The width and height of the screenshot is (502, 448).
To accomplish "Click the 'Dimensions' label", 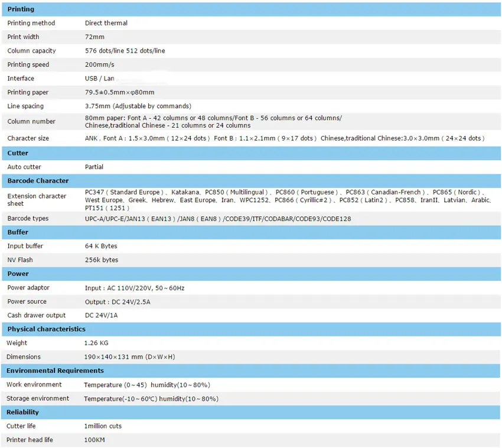I will pos(24,356).
